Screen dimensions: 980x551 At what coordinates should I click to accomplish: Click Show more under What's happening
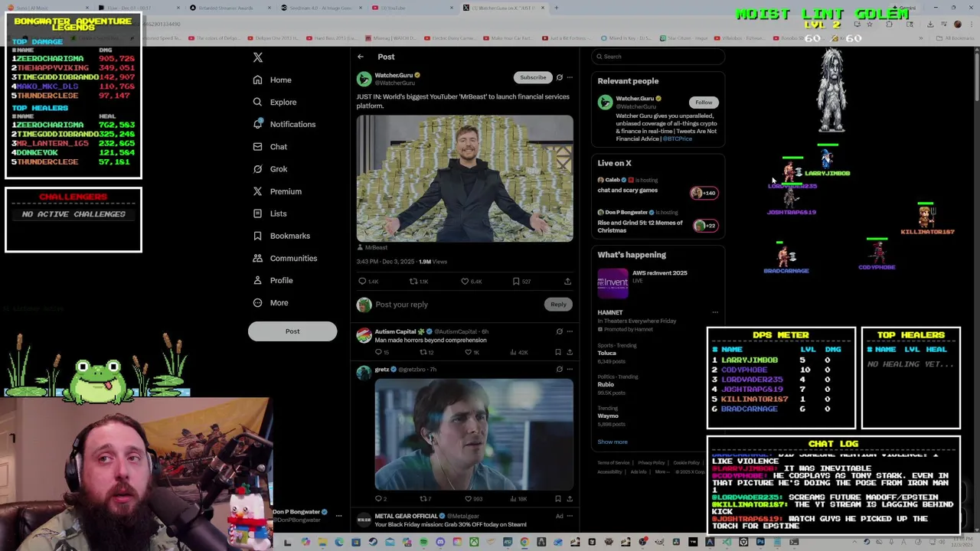click(612, 442)
